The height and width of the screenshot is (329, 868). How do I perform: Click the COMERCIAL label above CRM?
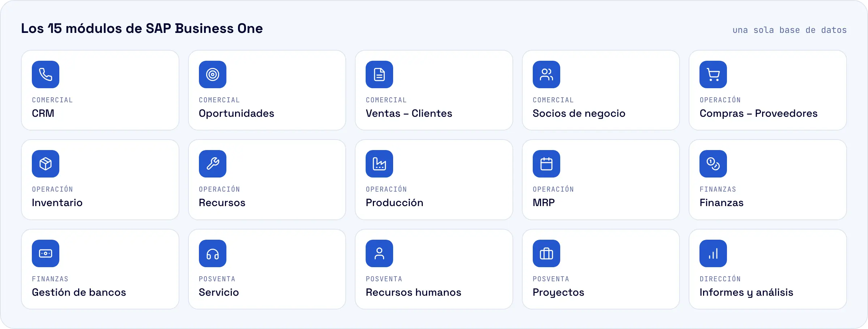(x=52, y=100)
